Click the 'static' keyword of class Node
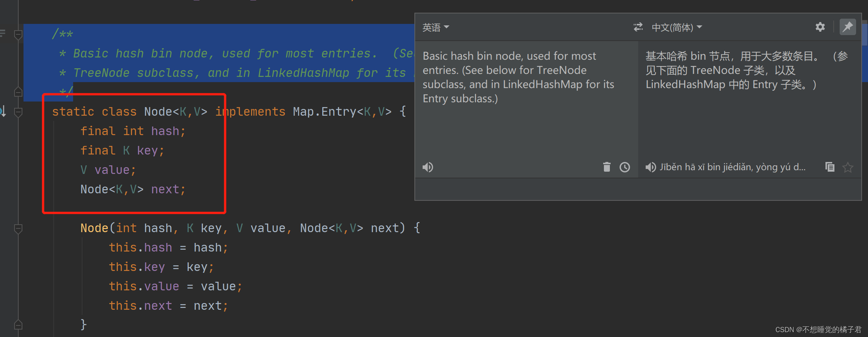This screenshot has height=337, width=868. (73, 112)
